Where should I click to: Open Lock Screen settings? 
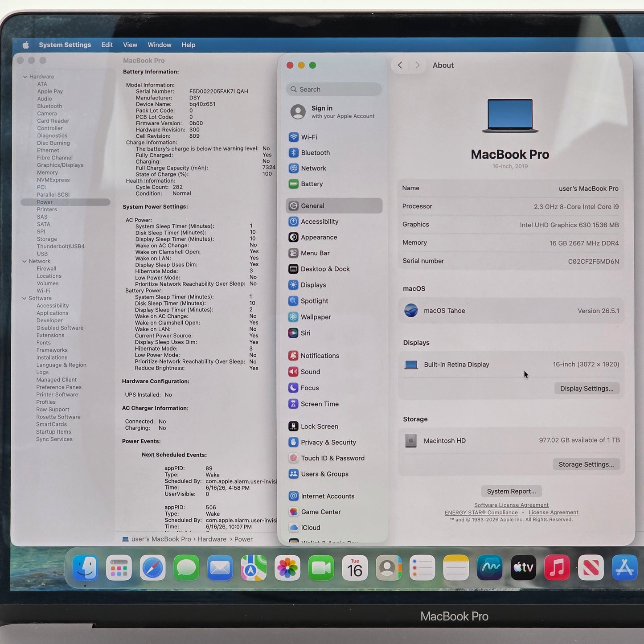334,426
